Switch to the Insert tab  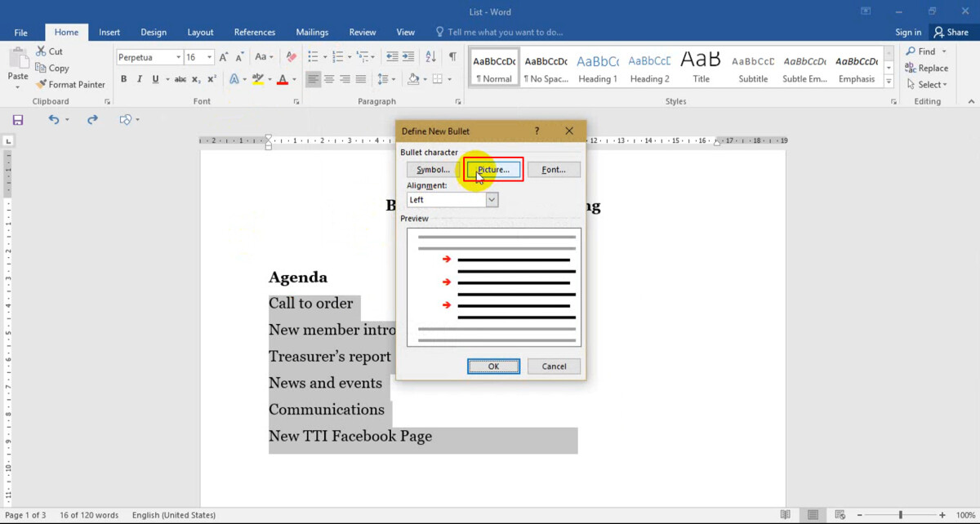pyautogui.click(x=109, y=33)
